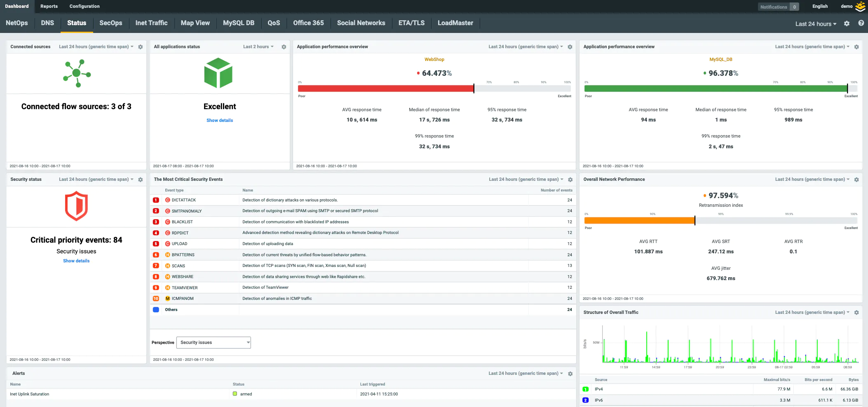
Task: Open settings gear on Most Critical Security Events
Action: pos(570,180)
